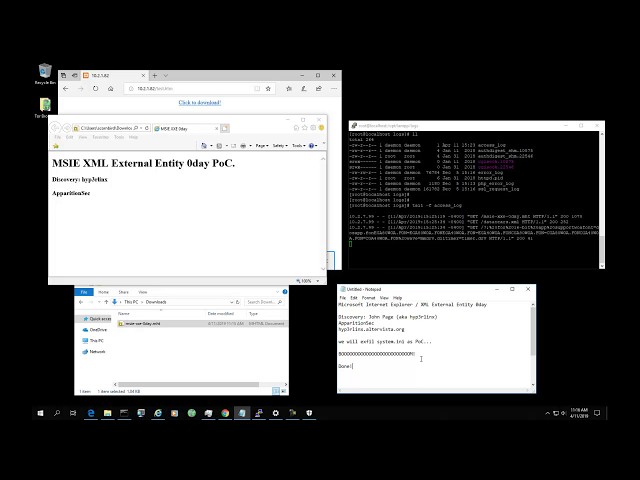Go up one folder in File Explorer
Image resolution: width=640 pixels, height=480 pixels.
click(106, 302)
